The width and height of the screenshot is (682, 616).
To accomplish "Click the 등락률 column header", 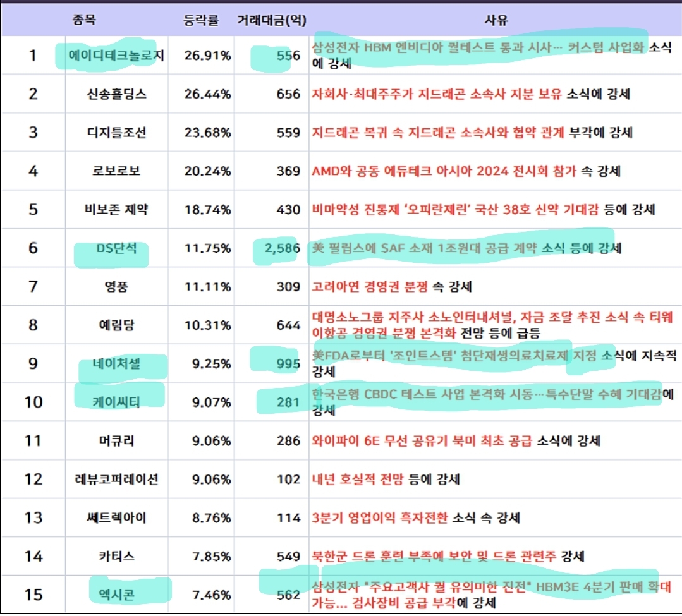I will [201, 20].
